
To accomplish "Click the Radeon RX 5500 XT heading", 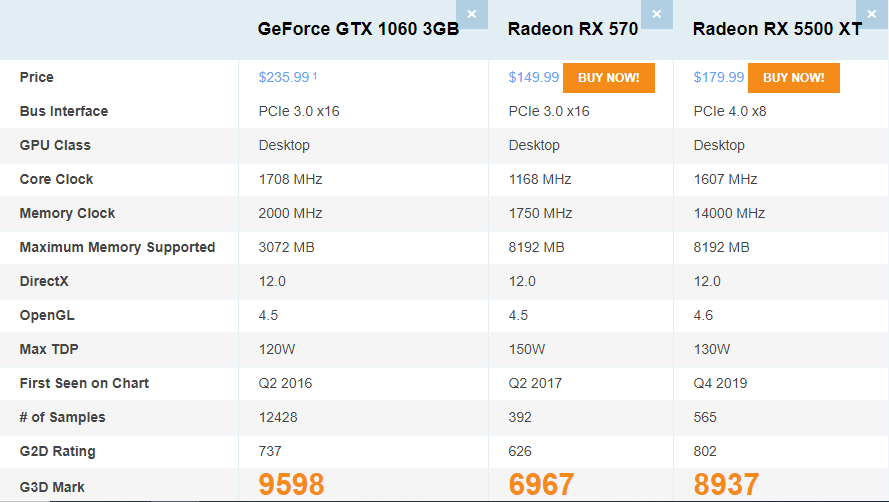I will pyautogui.click(x=777, y=29).
